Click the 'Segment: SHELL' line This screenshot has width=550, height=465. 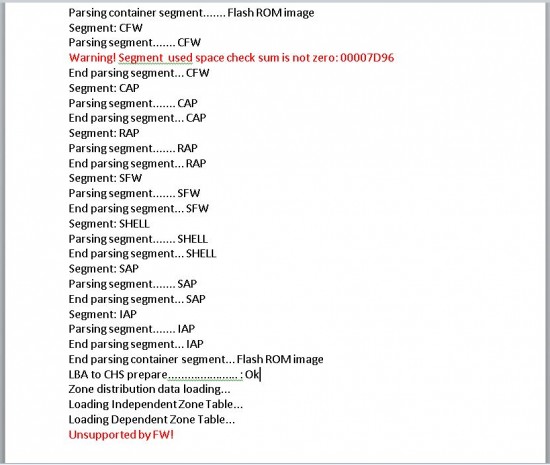[109, 224]
